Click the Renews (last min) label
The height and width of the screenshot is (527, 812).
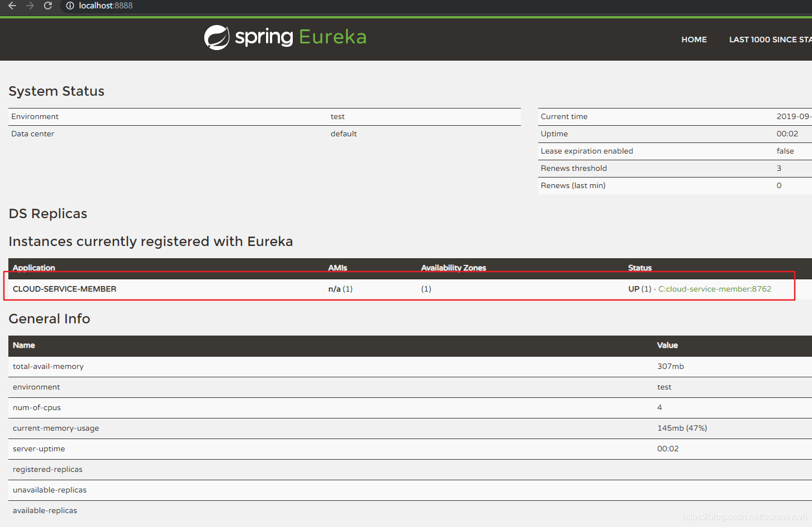573,185
